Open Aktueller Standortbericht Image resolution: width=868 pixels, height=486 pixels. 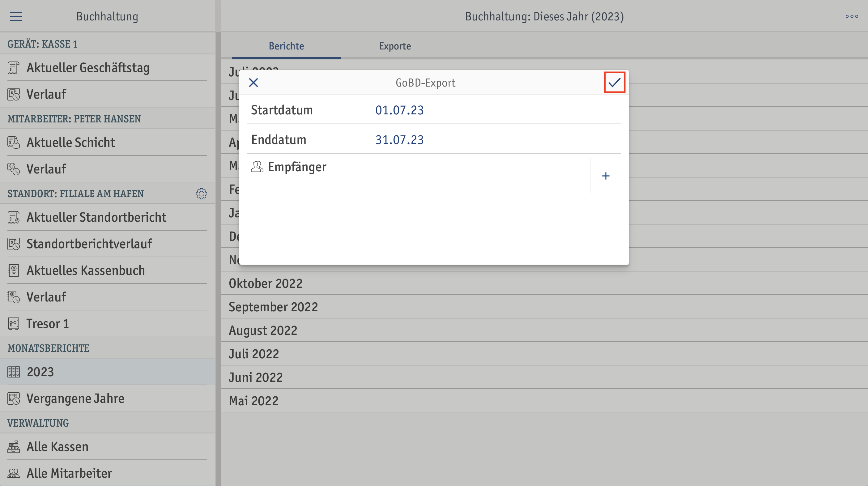107,217
